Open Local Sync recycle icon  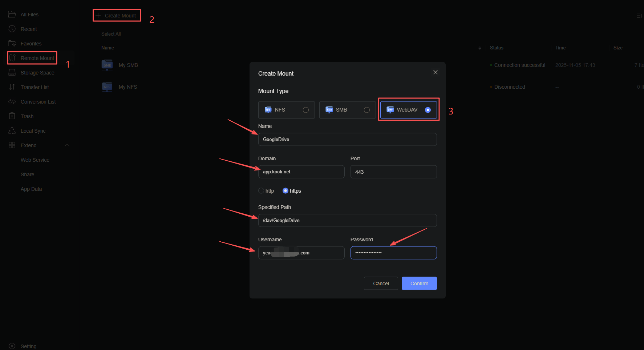(x=12, y=131)
